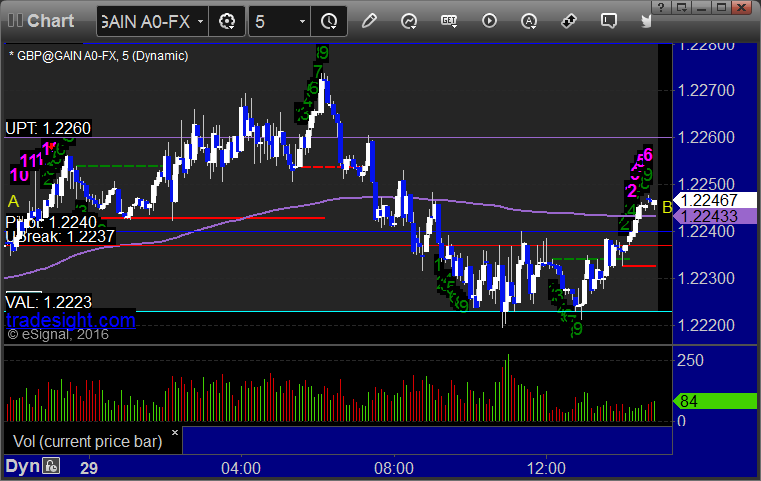The image size is (761, 481).
Task: Click the current price tag 1.22467
Action: click(x=717, y=200)
